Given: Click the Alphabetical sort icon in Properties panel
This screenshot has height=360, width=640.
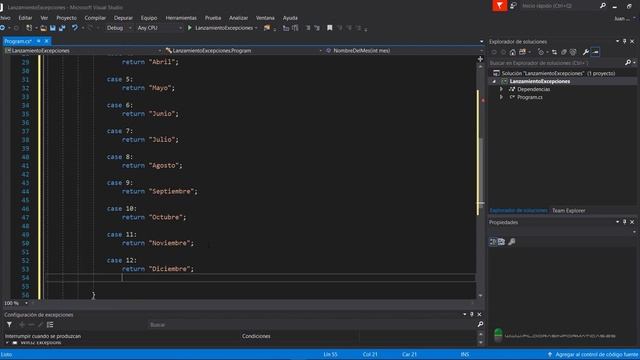Looking at the screenshot, I should [x=502, y=242].
